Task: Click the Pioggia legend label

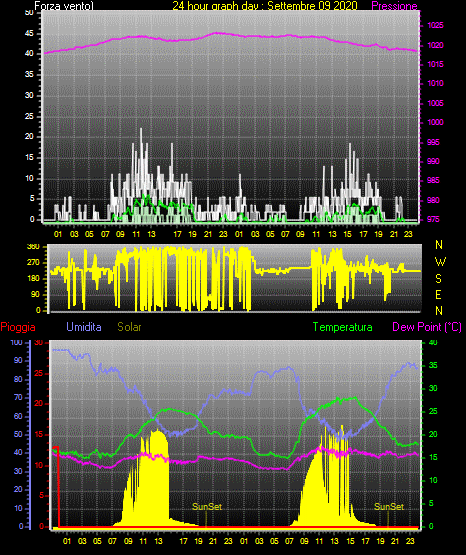Action: (x=18, y=327)
